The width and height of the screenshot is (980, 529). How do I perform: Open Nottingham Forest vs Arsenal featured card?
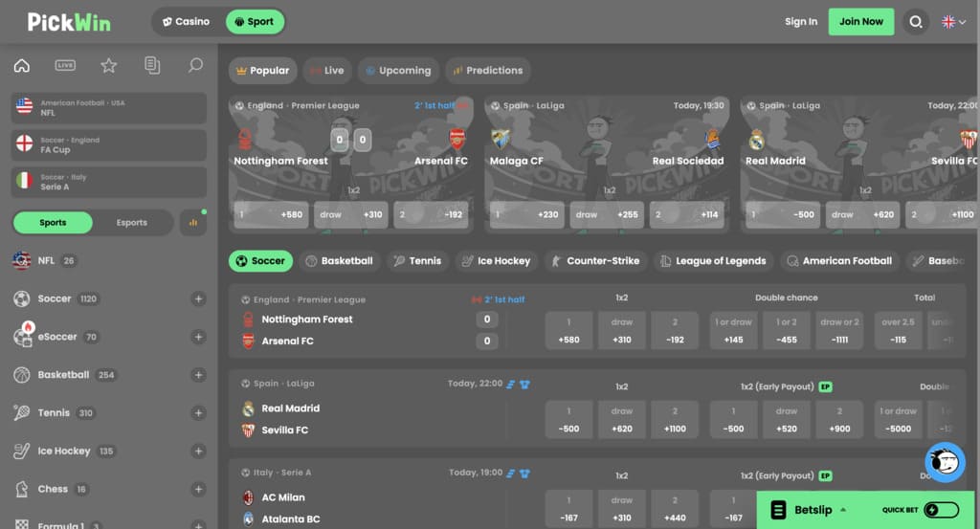350,165
